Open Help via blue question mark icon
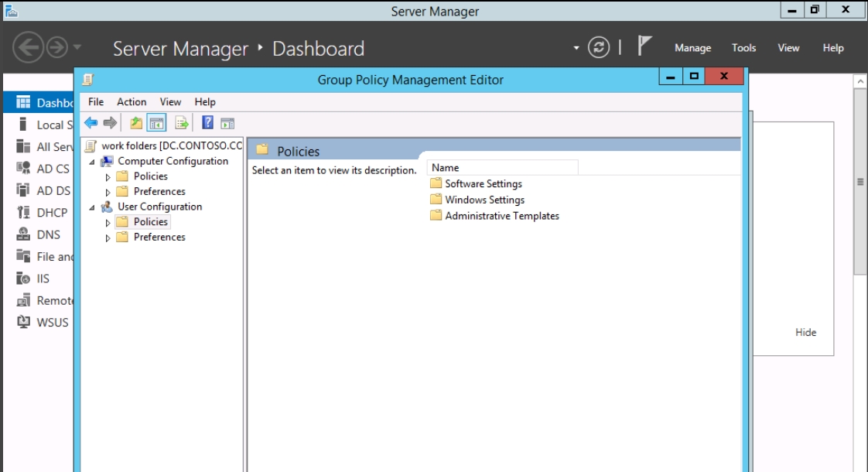 tap(207, 123)
